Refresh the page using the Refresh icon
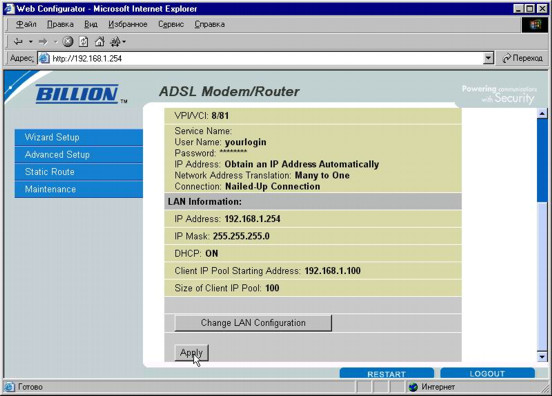The height and width of the screenshot is (396, 552). pos(83,42)
